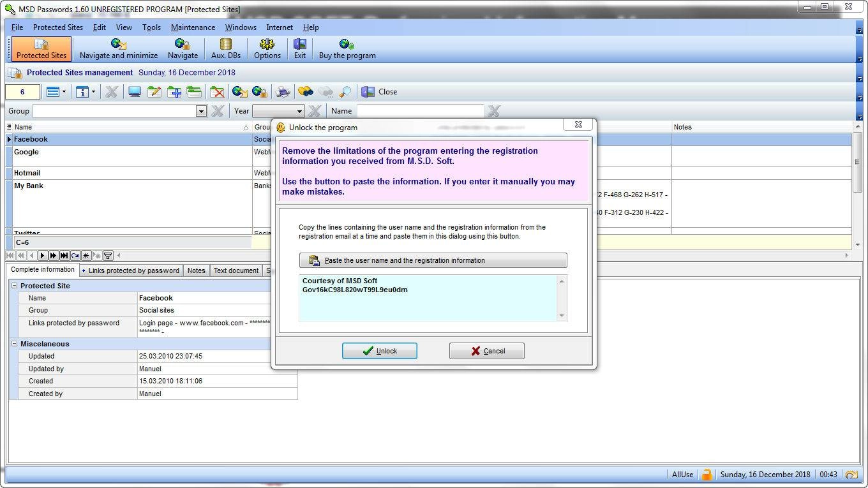Click the Navigate globe icon
The height and width of the screenshot is (488, 868).
183,49
